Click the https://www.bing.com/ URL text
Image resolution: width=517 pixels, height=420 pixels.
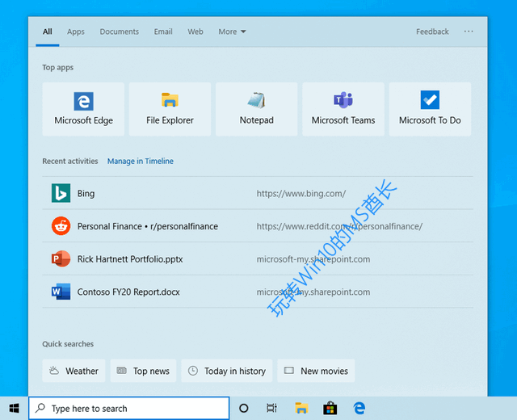point(301,193)
